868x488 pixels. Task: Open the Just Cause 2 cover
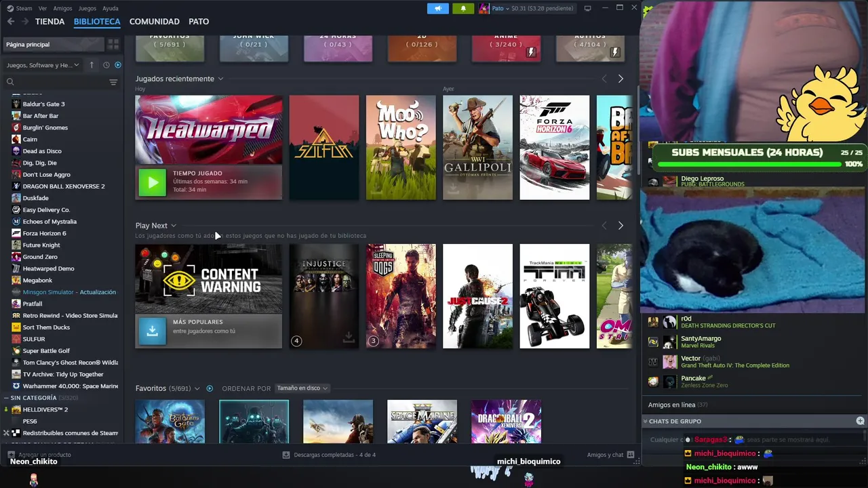(x=477, y=296)
